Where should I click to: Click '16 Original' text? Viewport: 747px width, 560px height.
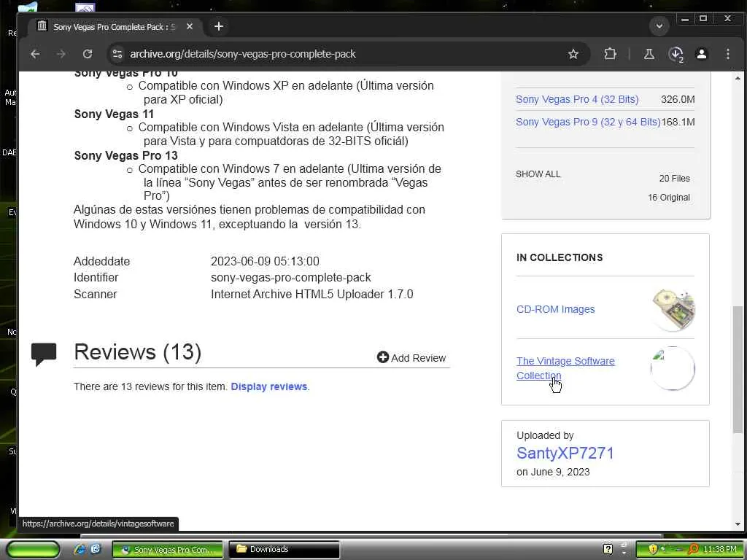[668, 198]
